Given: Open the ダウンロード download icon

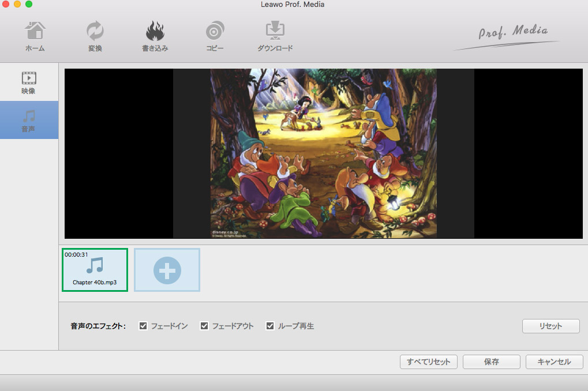Looking at the screenshot, I should [275, 36].
